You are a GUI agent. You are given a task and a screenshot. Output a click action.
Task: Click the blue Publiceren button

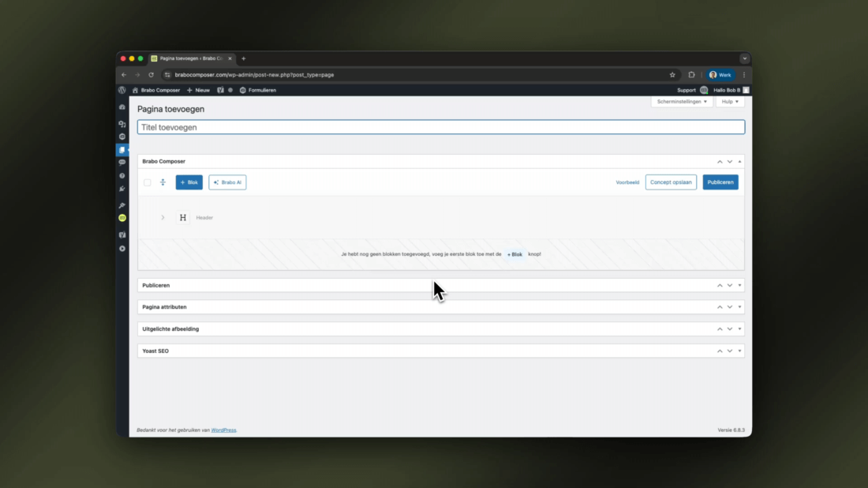(x=720, y=182)
